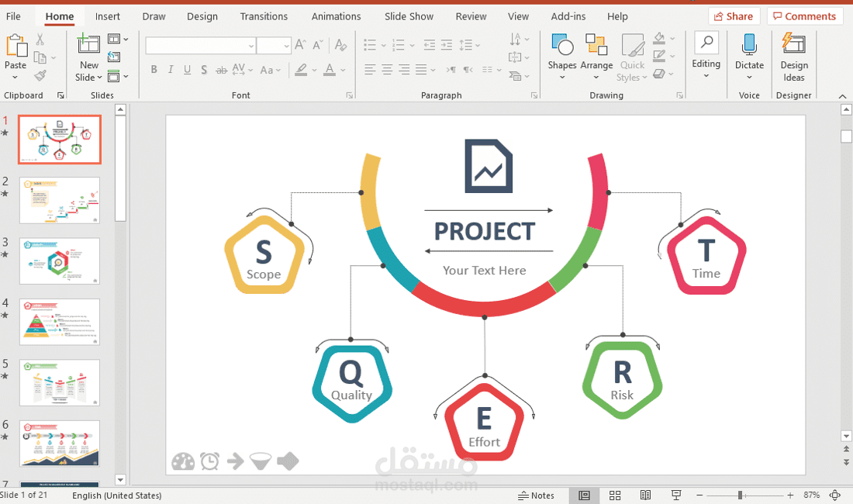Show the Notes pane
853x504 pixels.
(x=537, y=495)
